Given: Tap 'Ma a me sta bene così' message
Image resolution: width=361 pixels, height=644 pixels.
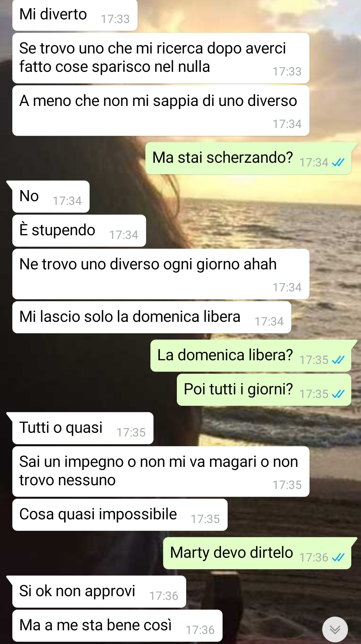Looking at the screenshot, I should click(x=117, y=626).
